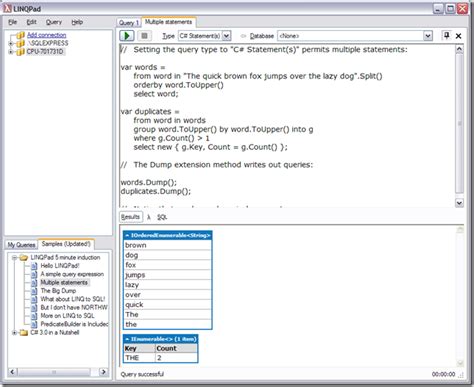Click the LINQPad title bar app icon

[7, 8]
